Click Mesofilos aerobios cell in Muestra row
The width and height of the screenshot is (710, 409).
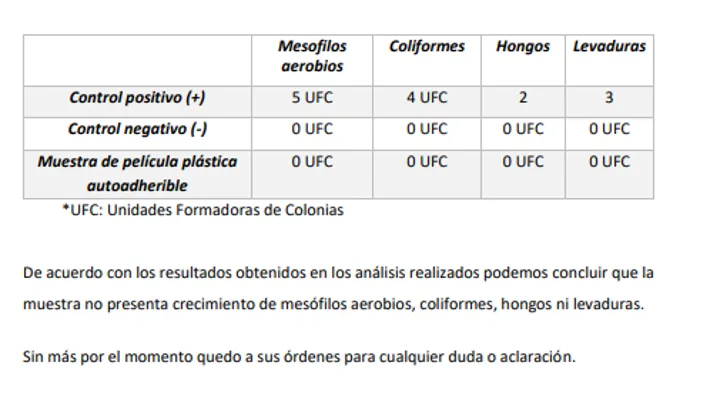(312, 161)
